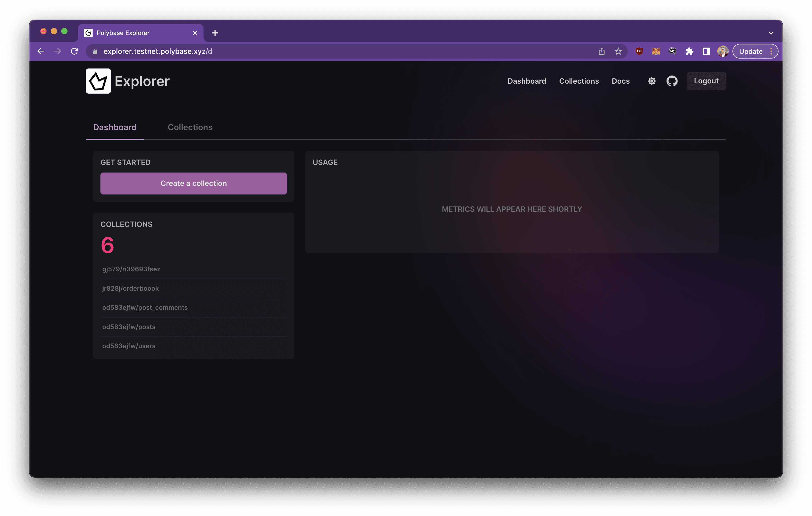
Task: Toggle the browser side panel icon
Action: coord(706,51)
